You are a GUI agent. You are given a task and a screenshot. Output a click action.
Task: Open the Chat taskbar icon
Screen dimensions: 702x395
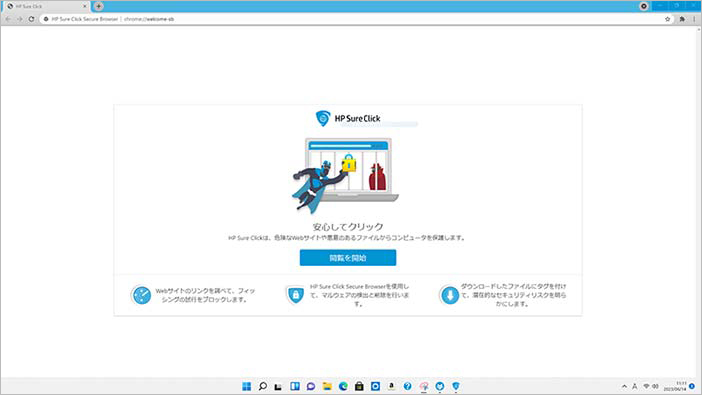click(311, 386)
